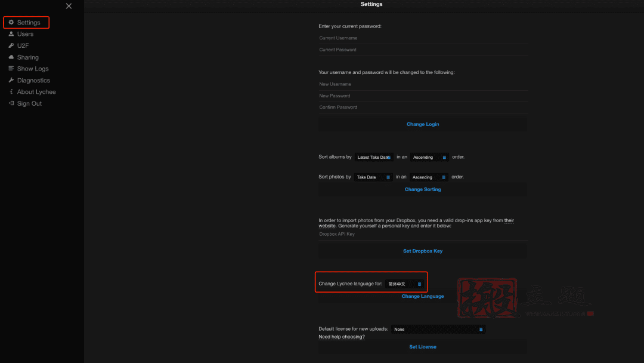Open the Lychee language dropdown
The image size is (644, 363).
(x=404, y=284)
